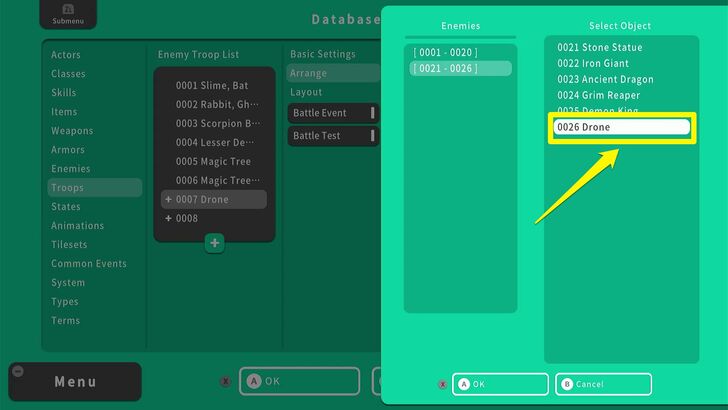Click the X icon beside Database OK
728x410 pixels.
pyautogui.click(x=226, y=381)
